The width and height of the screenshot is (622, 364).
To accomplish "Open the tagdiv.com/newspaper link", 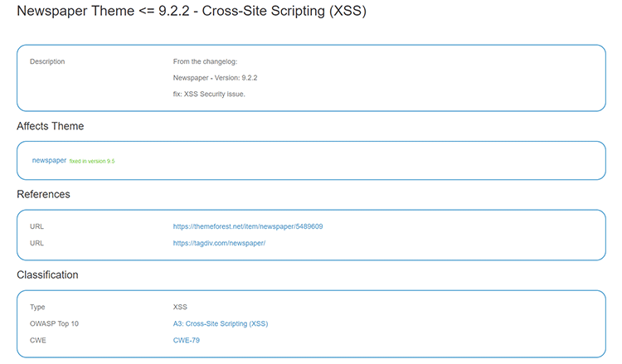I will [x=219, y=243].
